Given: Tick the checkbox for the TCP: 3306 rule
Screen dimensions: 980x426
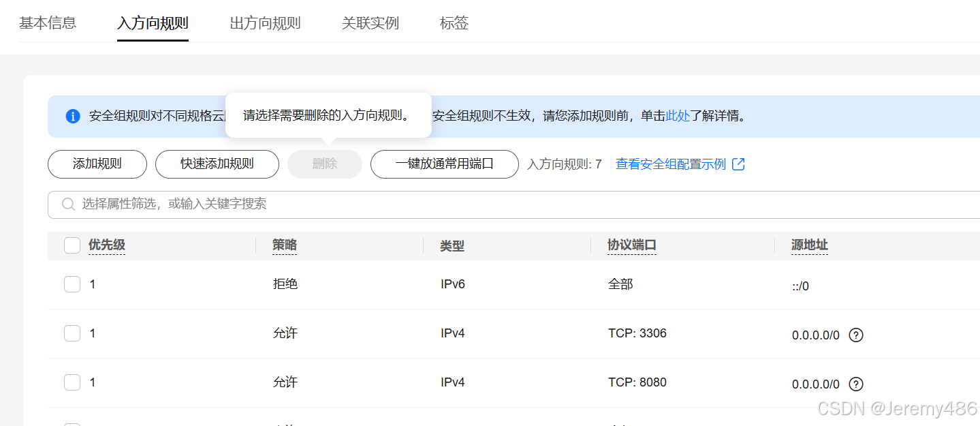Looking at the screenshot, I should (x=72, y=333).
